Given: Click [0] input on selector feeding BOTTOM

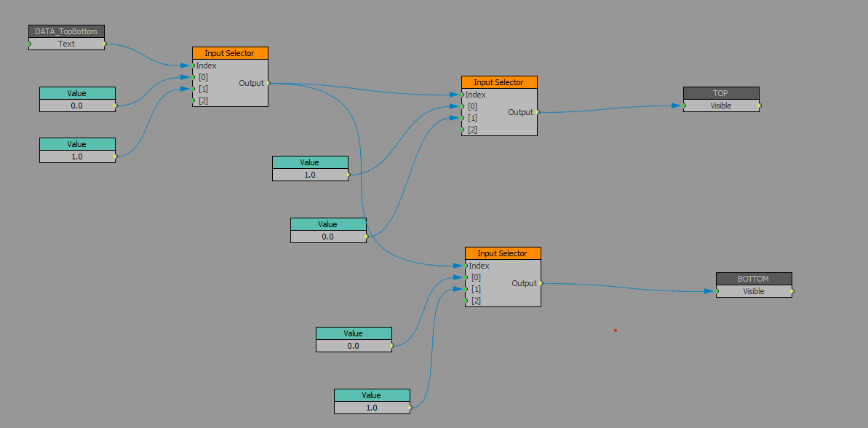Looking at the screenshot, I should tap(466, 277).
